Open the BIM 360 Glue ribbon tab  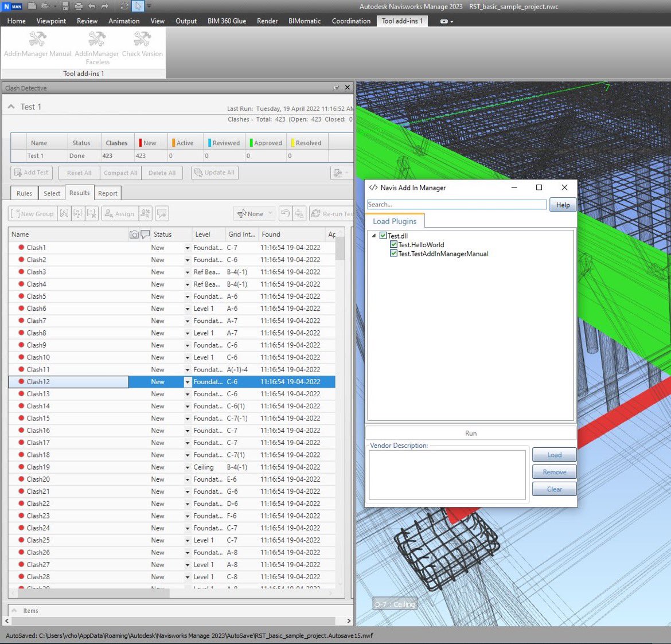pos(227,21)
